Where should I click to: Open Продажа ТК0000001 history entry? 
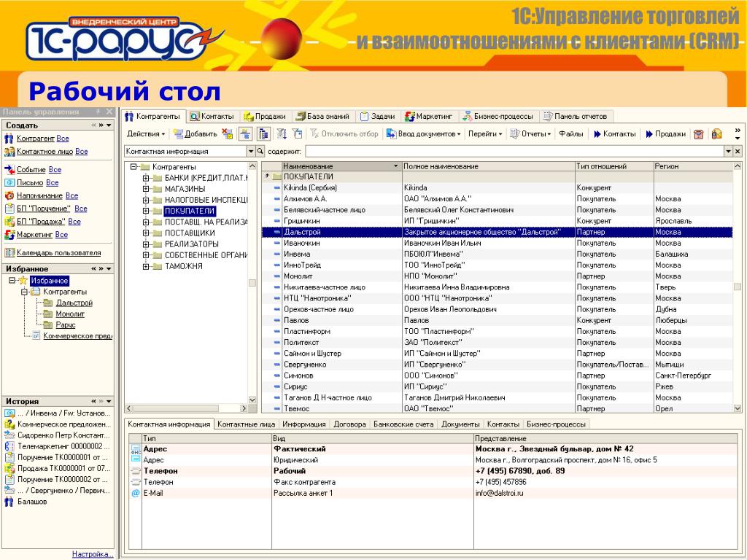[x=63, y=469]
